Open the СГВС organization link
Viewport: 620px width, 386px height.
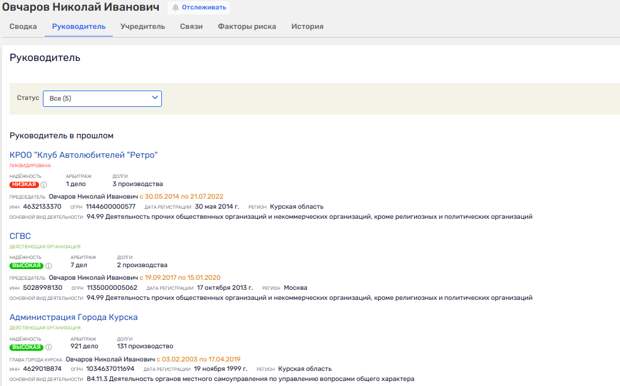coord(20,236)
